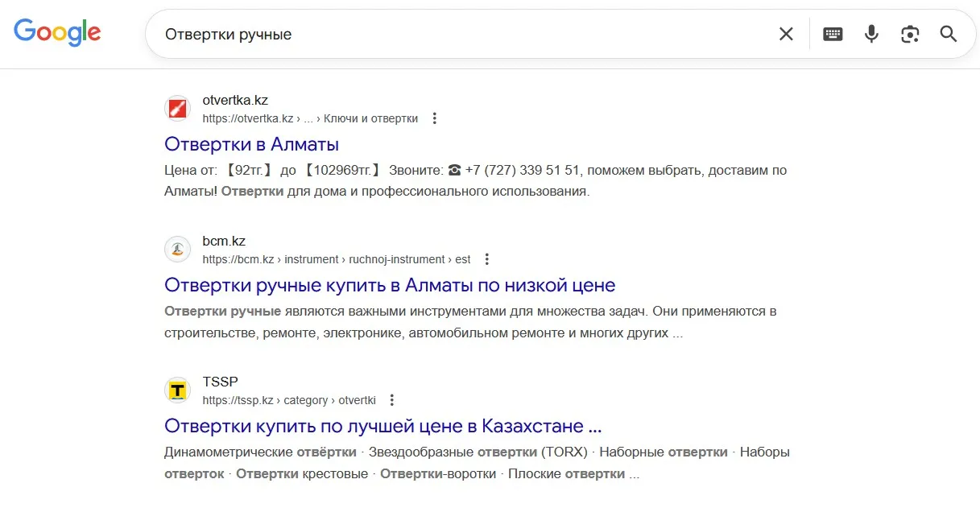
Task: Open "Отвертки ручные купить в Алматы" link
Action: click(390, 285)
